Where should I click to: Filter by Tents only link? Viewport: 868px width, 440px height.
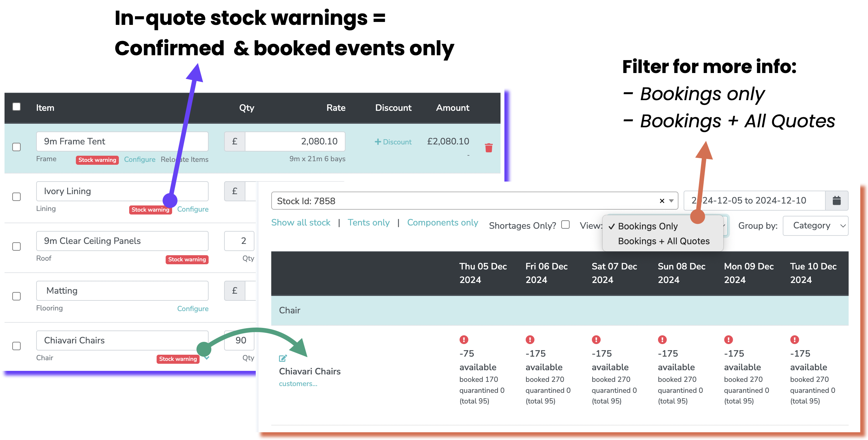click(368, 223)
